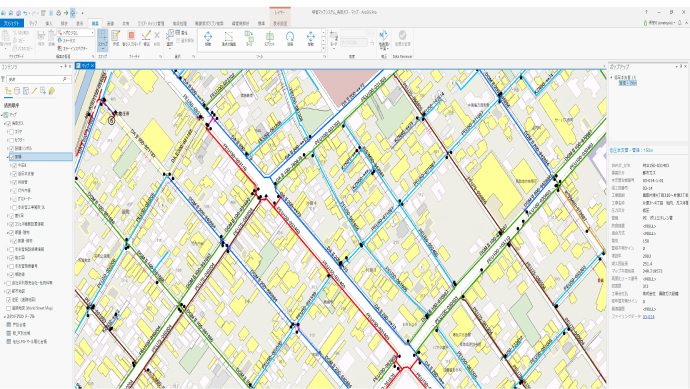
Task: Toggle the 中圧 sublayer checkbox
Action: pos(15,165)
